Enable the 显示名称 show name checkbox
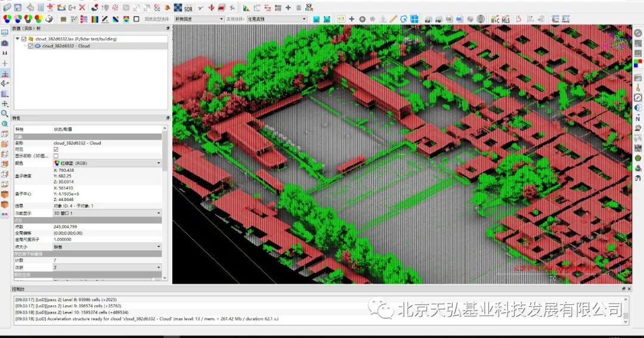This screenshot has height=338, width=644. pos(56,156)
